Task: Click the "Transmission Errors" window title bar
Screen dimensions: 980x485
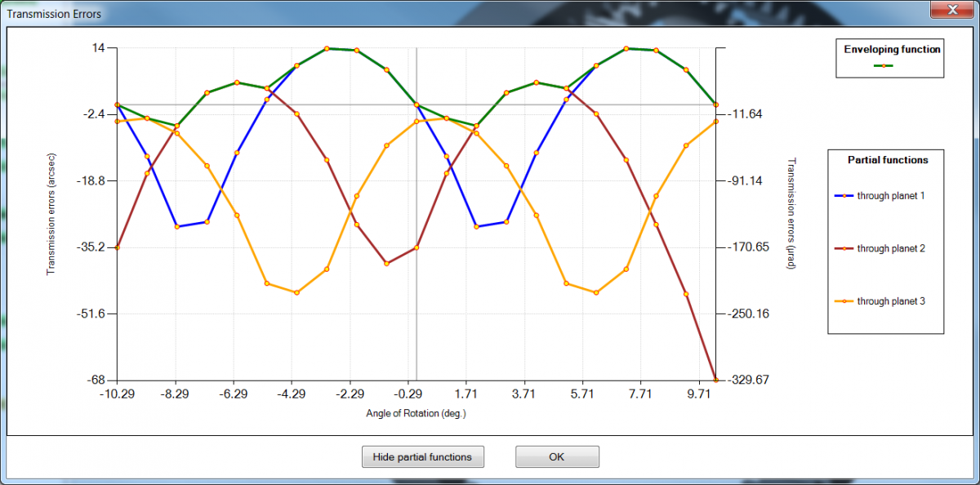Action: pyautogui.click(x=408, y=11)
